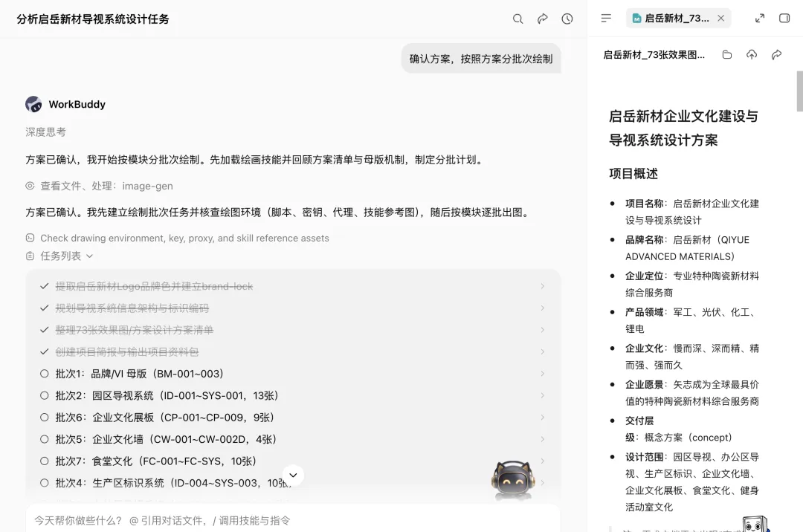Open the search icon in chat header
Viewport: 803px width, 532px height.
pos(517,19)
